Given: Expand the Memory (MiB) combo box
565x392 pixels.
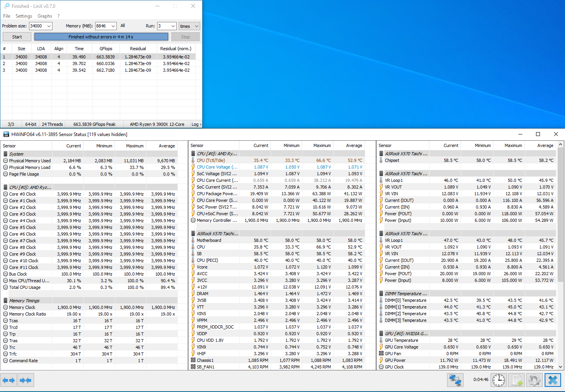Looking at the screenshot, I should tap(113, 26).
